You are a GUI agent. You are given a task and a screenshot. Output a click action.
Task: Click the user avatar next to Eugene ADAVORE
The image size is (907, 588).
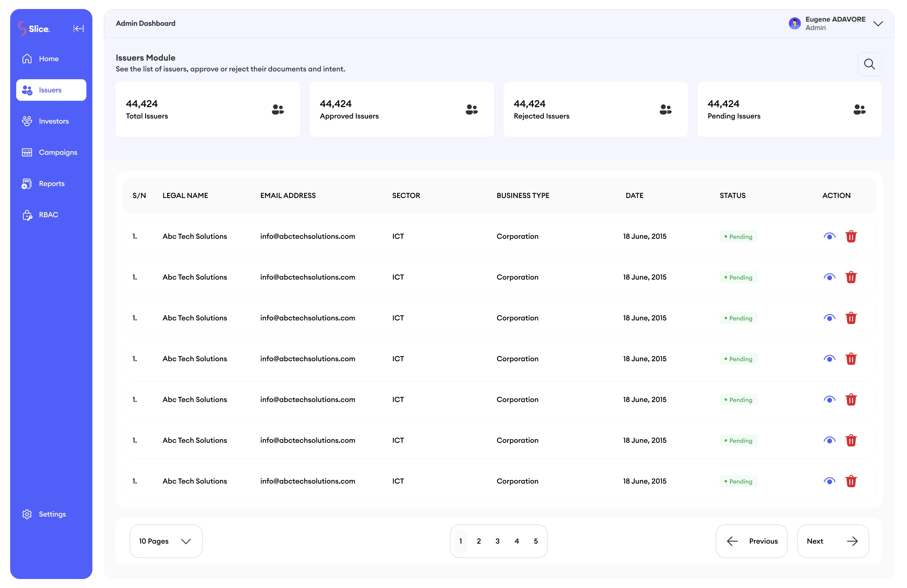795,23
